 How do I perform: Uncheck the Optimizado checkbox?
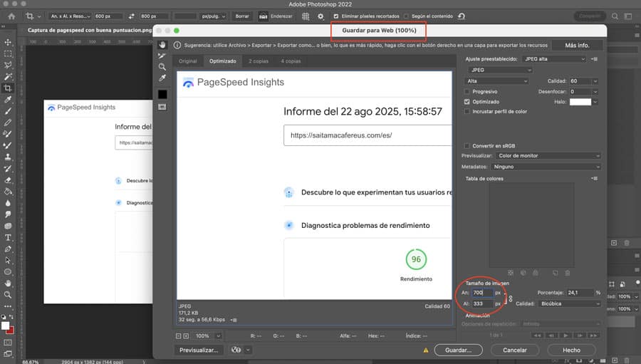pos(467,101)
